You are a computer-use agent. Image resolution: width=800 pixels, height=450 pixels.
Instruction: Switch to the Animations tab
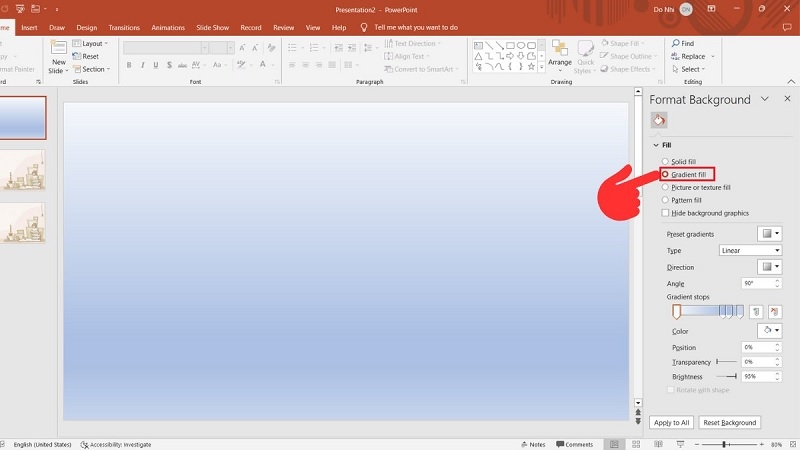tap(168, 28)
